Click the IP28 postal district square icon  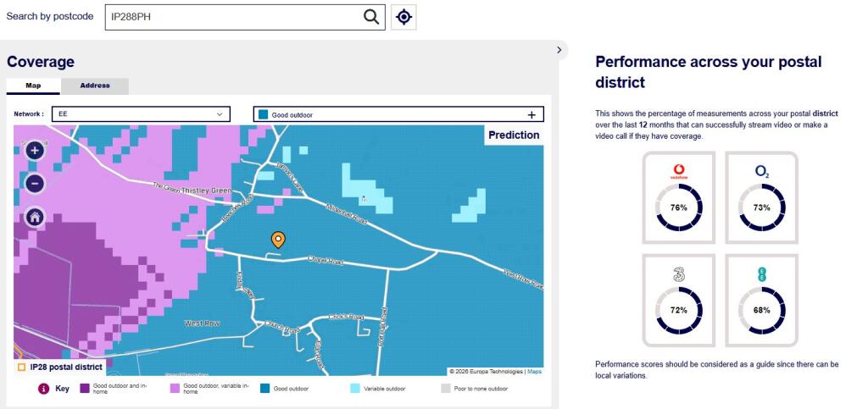[x=21, y=367]
